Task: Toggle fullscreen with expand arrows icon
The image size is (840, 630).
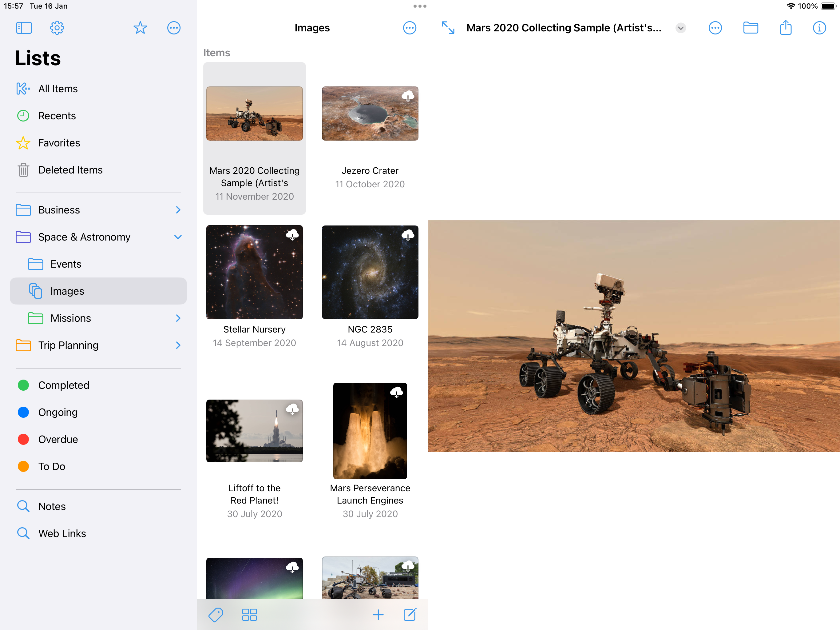Action: point(448,28)
